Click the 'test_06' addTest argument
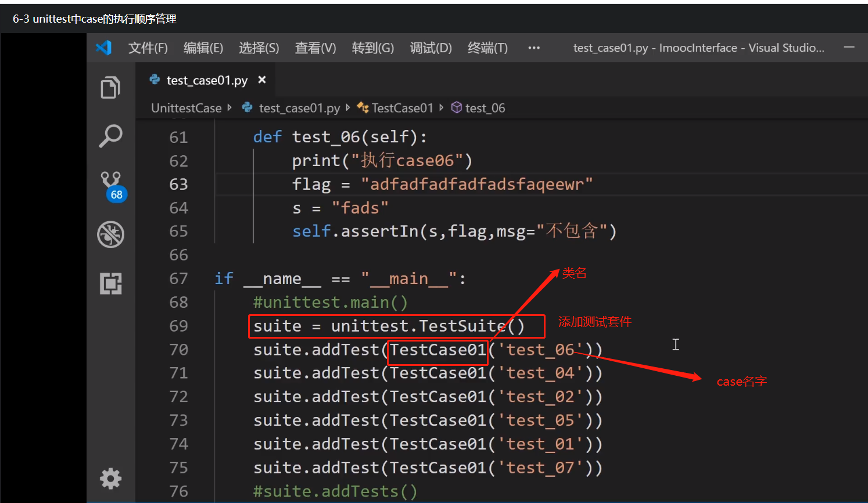Viewport: 868px width, 503px height. pos(540,350)
